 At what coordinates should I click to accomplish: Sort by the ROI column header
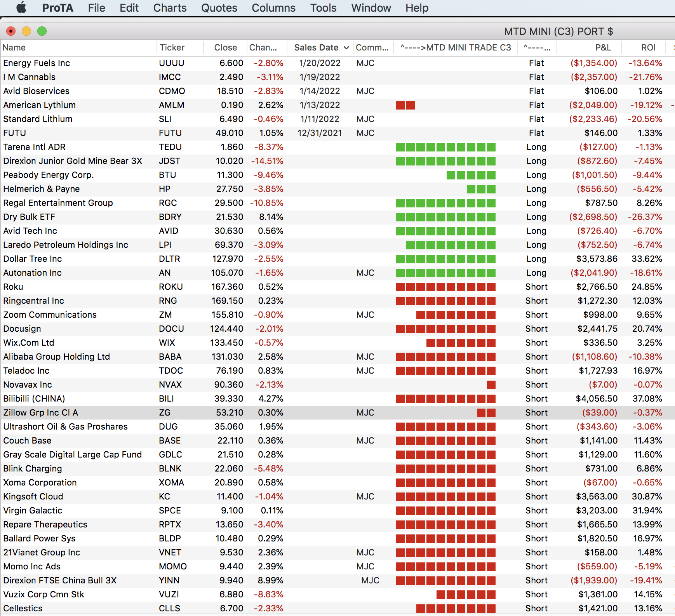[x=648, y=48]
